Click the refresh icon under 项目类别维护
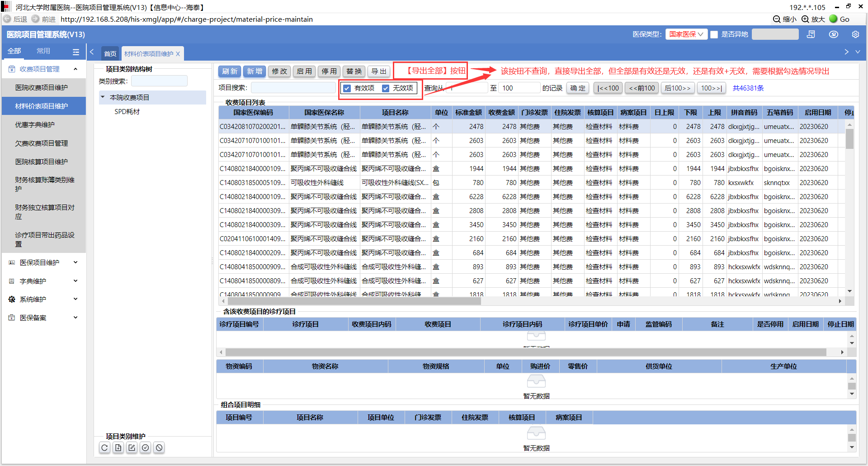 click(x=104, y=448)
